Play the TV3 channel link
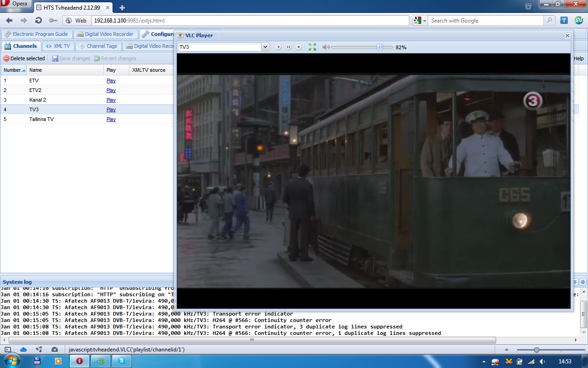Image resolution: width=588 pixels, height=368 pixels. click(111, 109)
